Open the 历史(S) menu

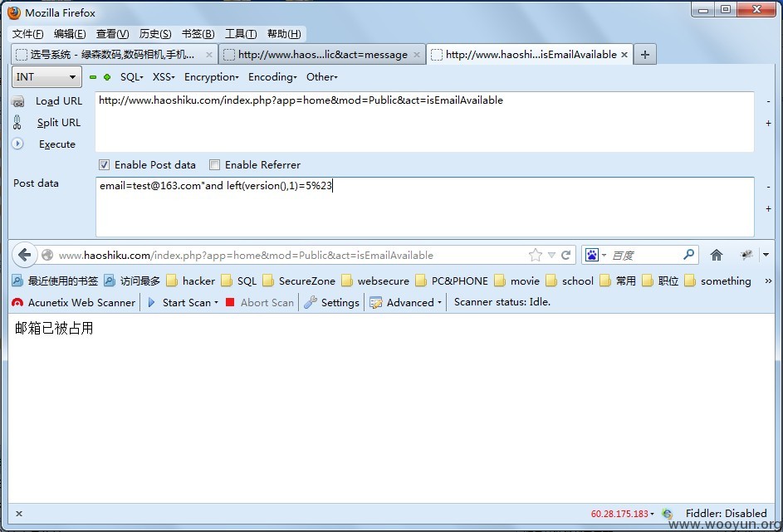[x=155, y=33]
